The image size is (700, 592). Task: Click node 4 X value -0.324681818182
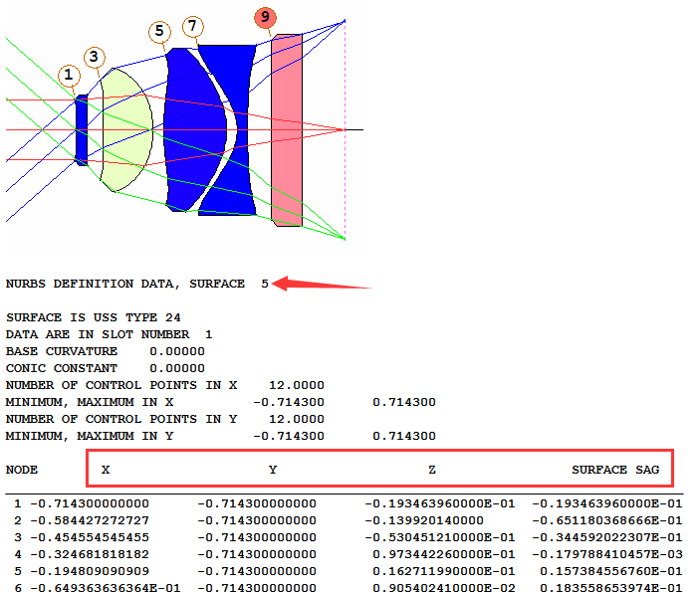point(90,554)
